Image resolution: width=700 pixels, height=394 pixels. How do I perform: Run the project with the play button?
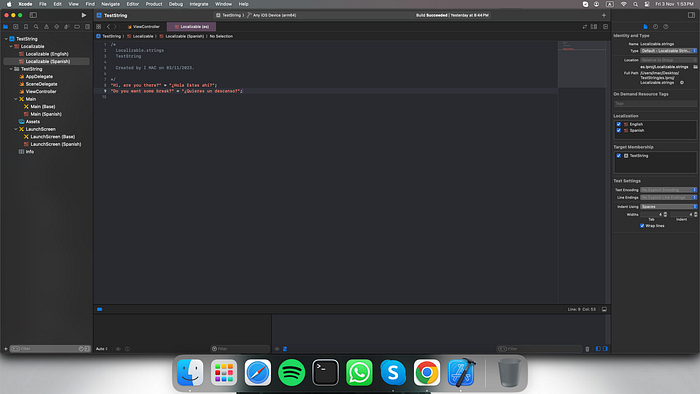coord(83,15)
